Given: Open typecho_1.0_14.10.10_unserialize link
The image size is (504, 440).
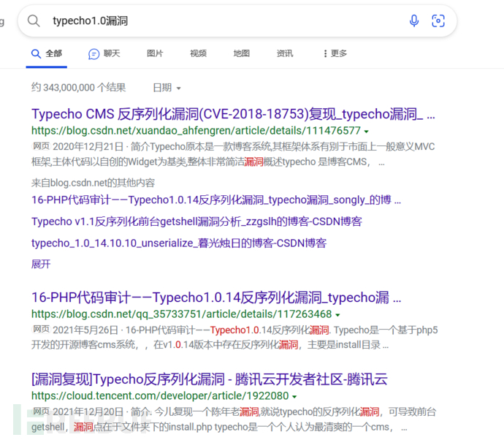Looking at the screenshot, I should coord(179,243).
